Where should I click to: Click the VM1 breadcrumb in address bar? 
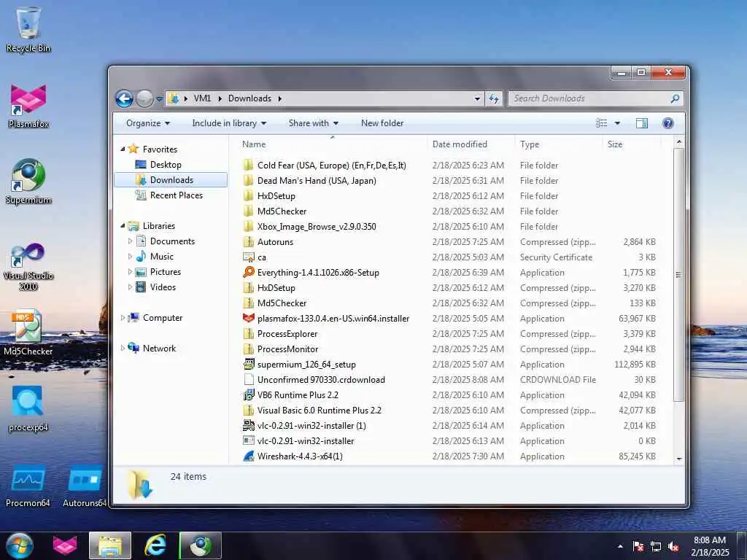[x=202, y=98]
